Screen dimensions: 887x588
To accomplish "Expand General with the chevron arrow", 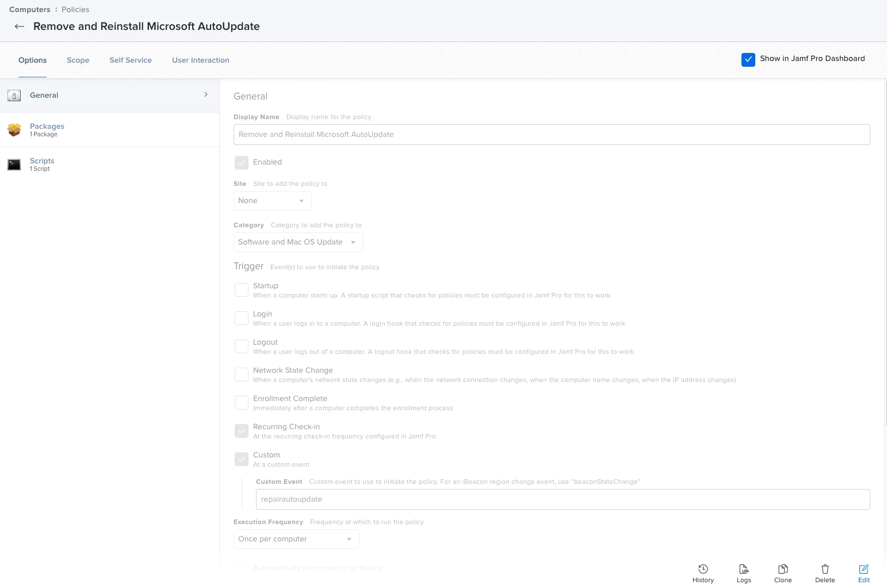I will [x=206, y=94].
